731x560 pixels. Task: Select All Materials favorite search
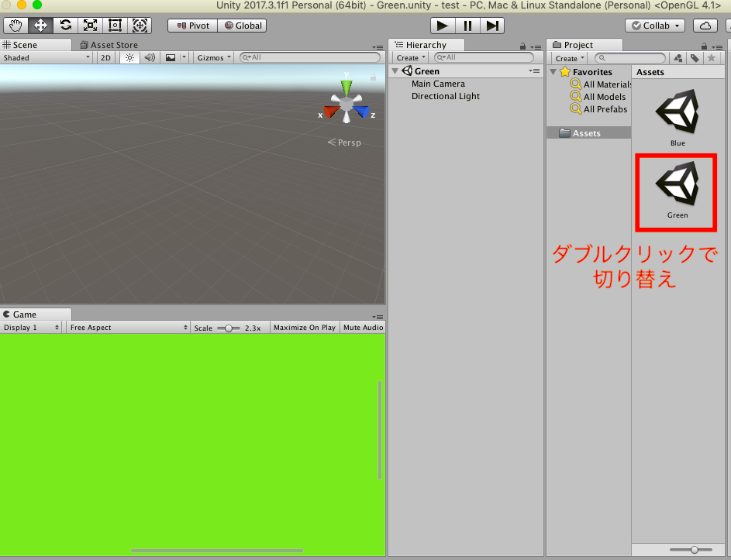click(601, 84)
